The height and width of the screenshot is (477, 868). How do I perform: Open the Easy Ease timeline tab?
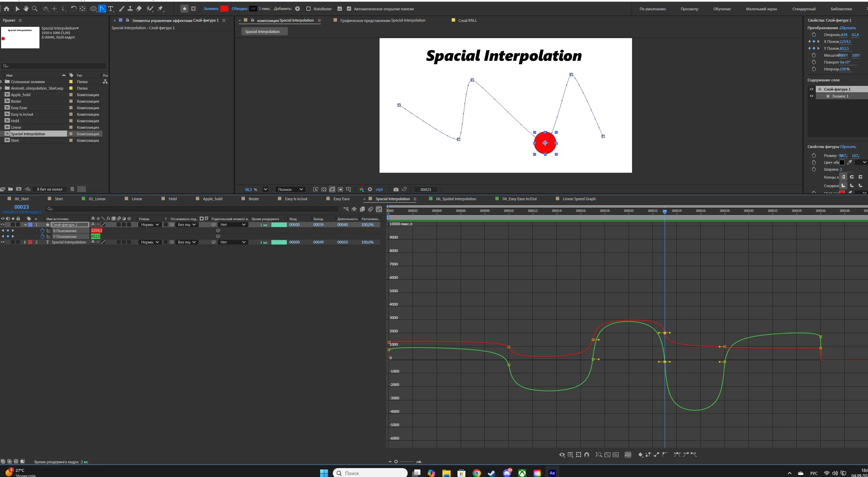click(x=341, y=199)
